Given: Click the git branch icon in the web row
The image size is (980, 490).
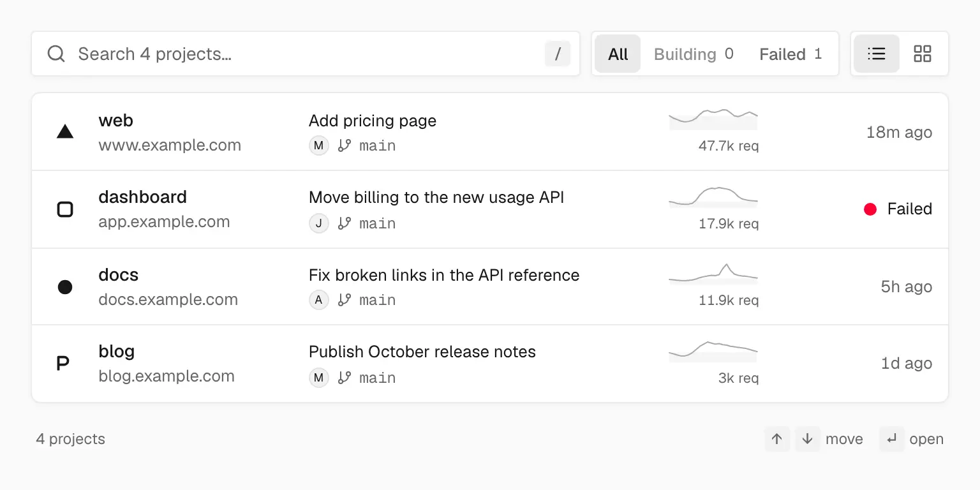Looking at the screenshot, I should coord(345,145).
